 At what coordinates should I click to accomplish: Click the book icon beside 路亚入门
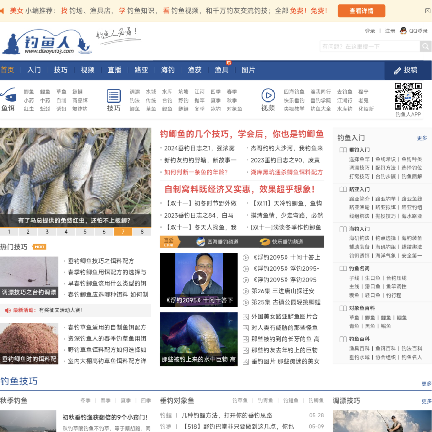tap(343, 189)
